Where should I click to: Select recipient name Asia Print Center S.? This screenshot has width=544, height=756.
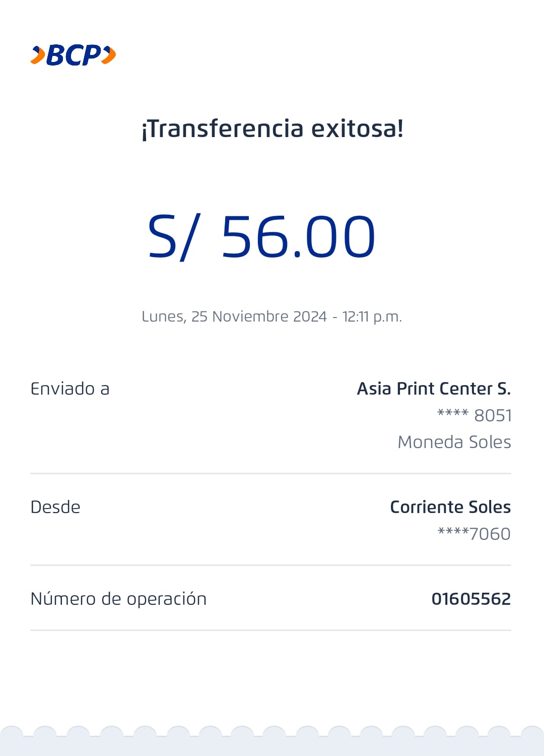[x=434, y=389]
